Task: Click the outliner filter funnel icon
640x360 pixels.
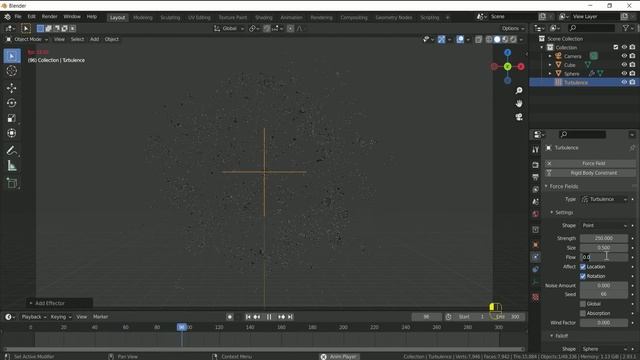Action: (626, 28)
